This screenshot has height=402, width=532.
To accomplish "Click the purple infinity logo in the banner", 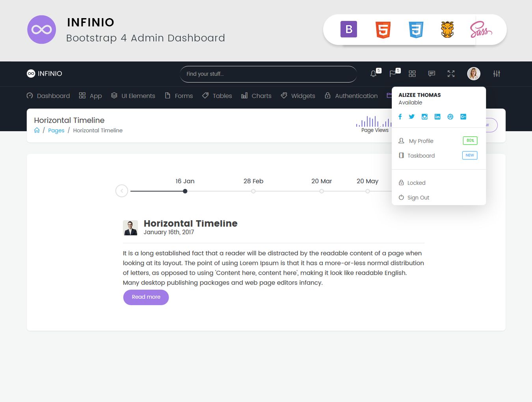I will pos(41,30).
